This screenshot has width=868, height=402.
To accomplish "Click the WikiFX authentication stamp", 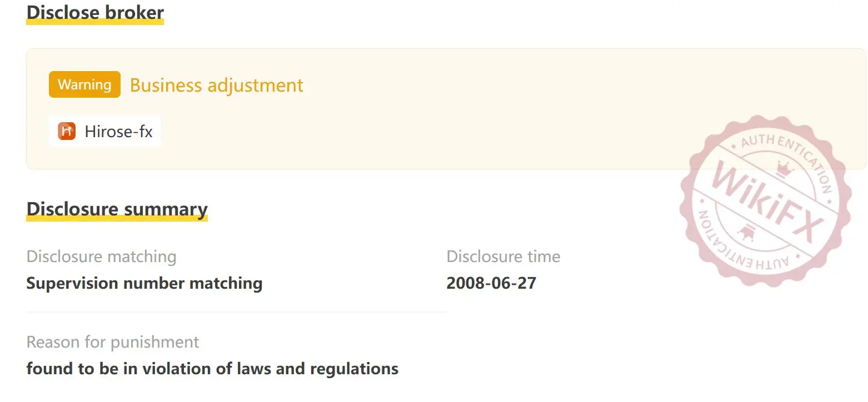I will [x=765, y=200].
